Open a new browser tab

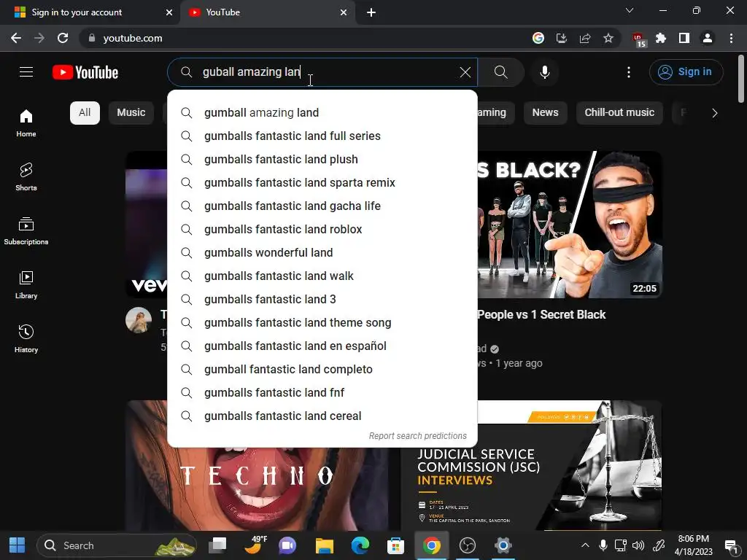pyautogui.click(x=371, y=12)
